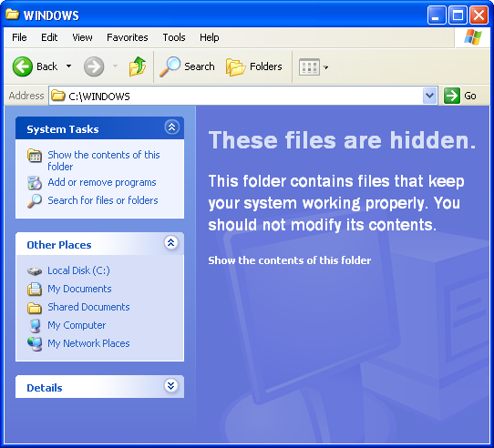Click the 'These files are hidden.' heading
The image size is (494, 448).
342,140
